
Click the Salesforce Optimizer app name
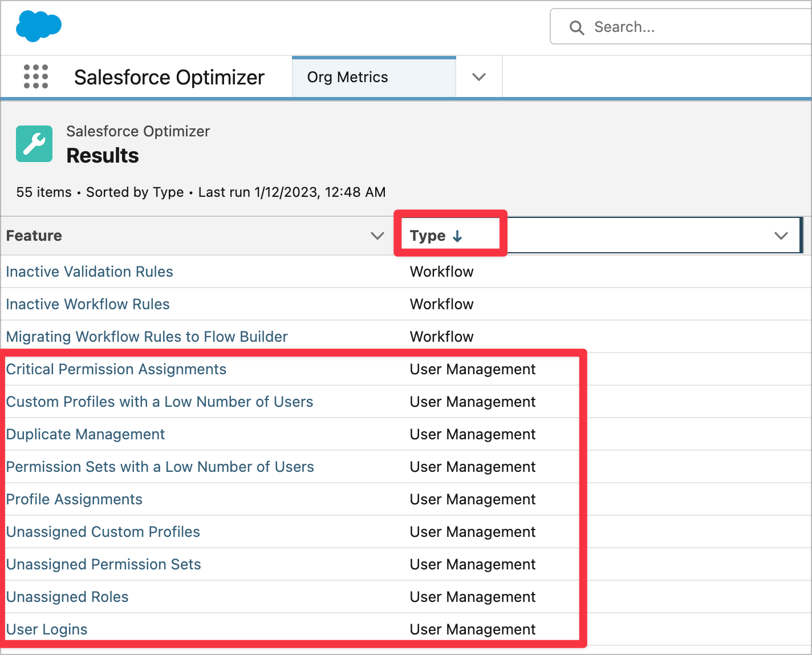coord(169,77)
